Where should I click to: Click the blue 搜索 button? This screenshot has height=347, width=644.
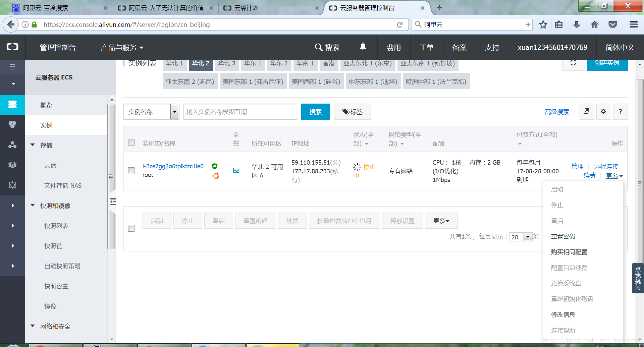(x=315, y=112)
